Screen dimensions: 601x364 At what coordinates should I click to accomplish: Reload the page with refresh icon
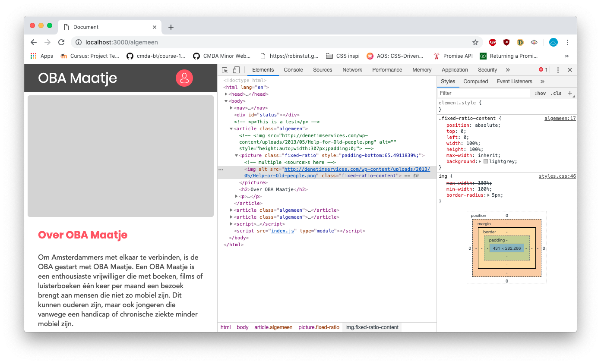point(61,42)
